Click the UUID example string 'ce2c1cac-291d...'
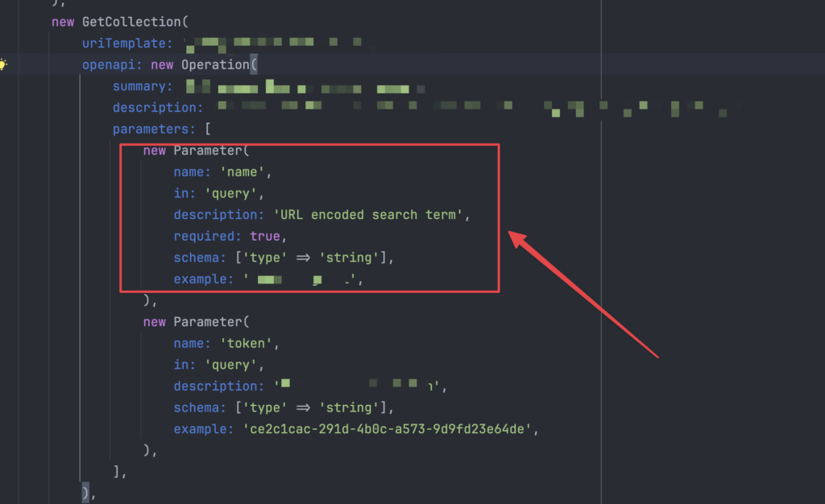This screenshot has height=504, width=825. [387, 429]
